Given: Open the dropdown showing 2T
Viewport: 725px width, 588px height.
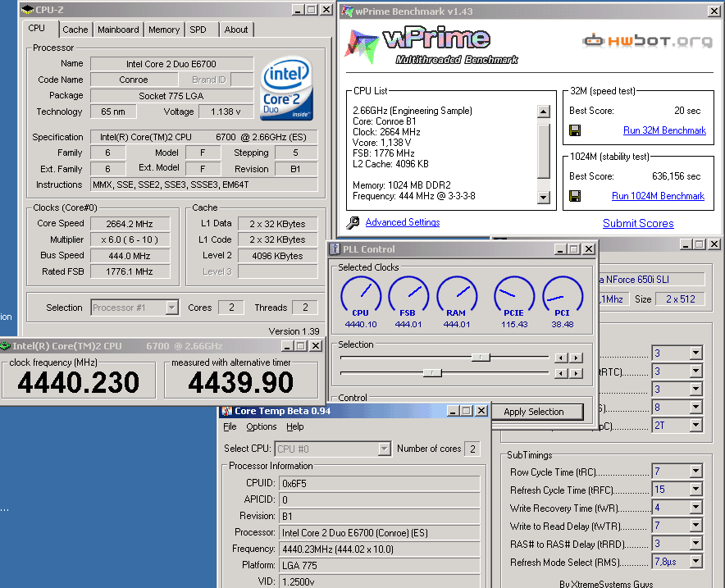Looking at the screenshot, I should coord(695,426).
